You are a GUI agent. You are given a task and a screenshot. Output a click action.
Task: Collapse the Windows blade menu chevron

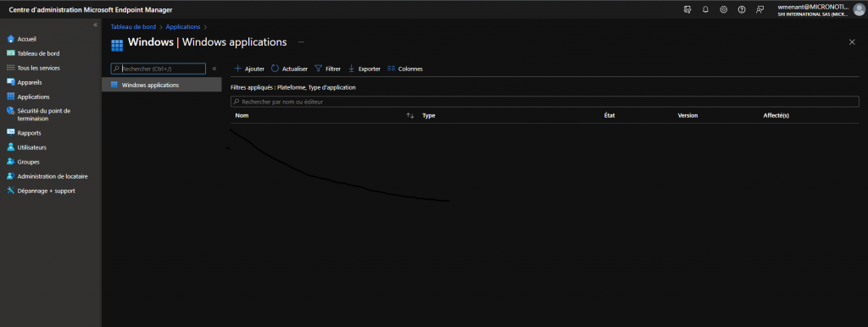click(x=214, y=69)
